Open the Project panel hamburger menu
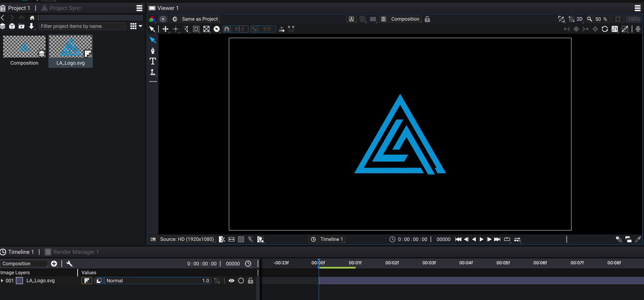The image size is (644, 300). pos(139,8)
